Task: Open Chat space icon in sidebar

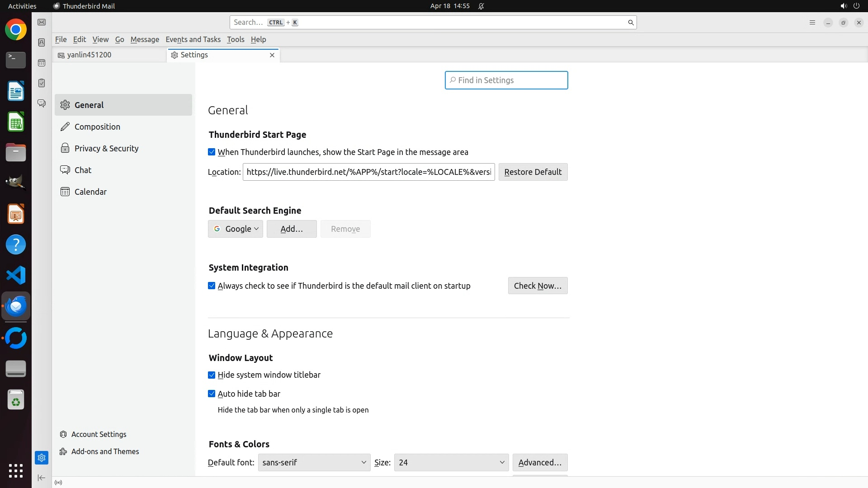Action: (42, 103)
